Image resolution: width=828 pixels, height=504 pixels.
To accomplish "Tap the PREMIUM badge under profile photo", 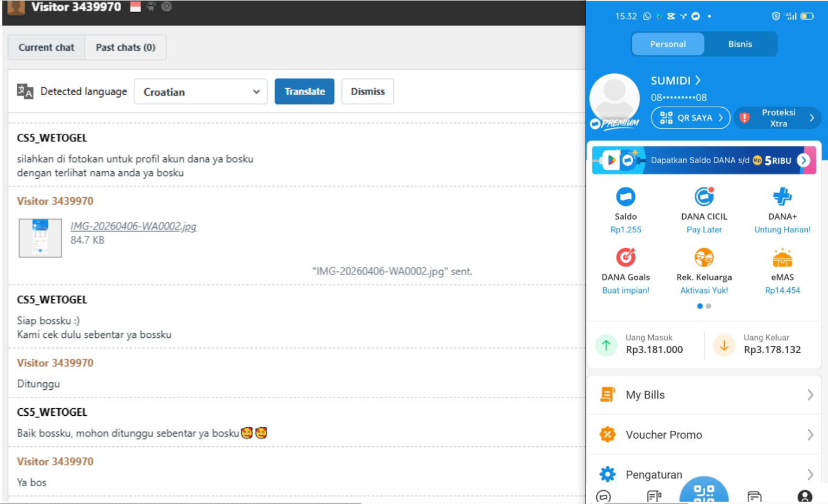I will tap(615, 123).
